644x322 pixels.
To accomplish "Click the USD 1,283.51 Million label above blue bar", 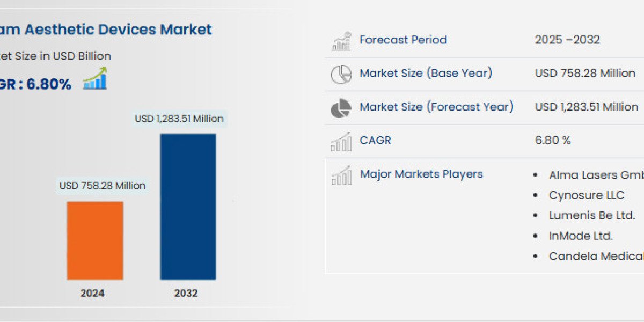I will point(179,119).
